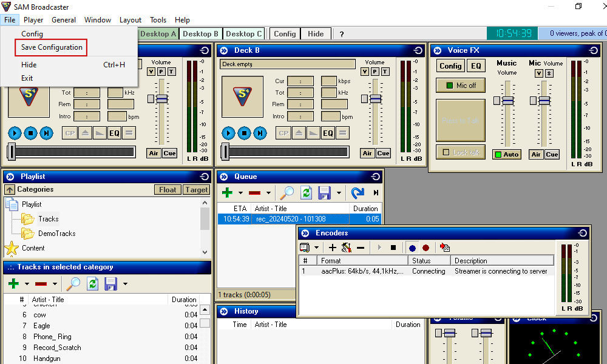The width and height of the screenshot is (607, 364).
Task: Click the floppy disk icon in Queue
Action: [x=325, y=193]
